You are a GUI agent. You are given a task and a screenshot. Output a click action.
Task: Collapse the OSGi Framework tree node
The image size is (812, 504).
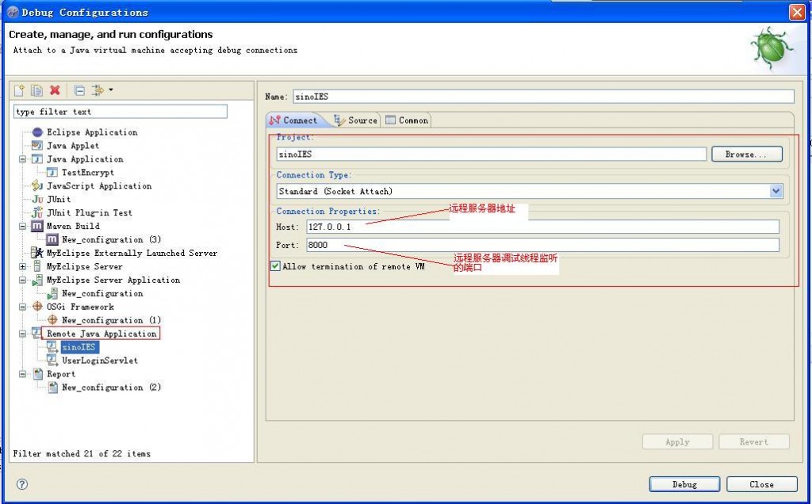(x=23, y=307)
